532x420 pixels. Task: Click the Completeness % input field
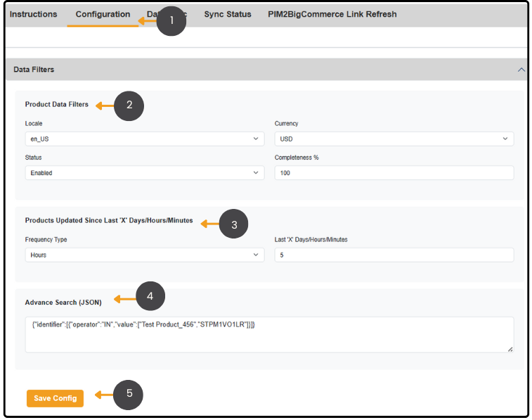(394, 173)
